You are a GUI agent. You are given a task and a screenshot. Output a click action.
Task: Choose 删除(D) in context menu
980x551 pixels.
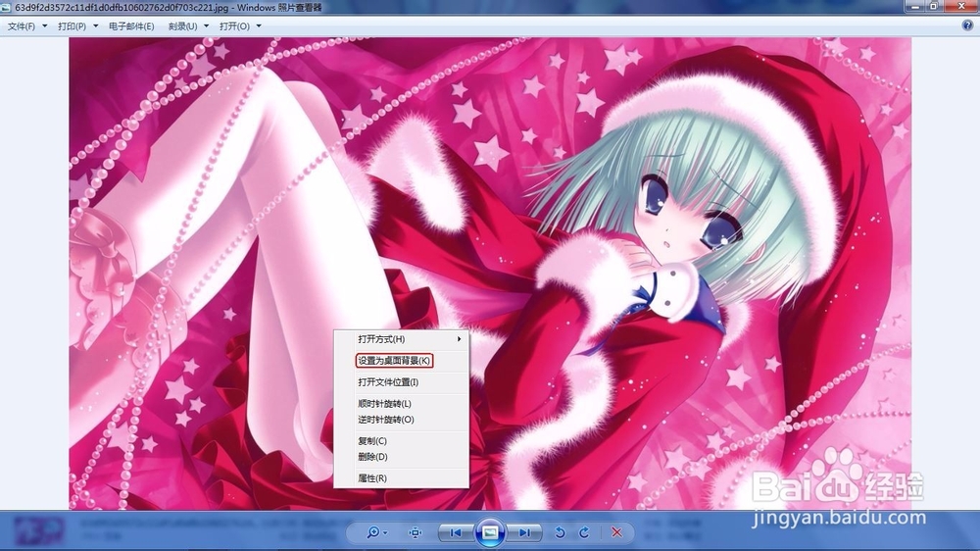point(401,457)
